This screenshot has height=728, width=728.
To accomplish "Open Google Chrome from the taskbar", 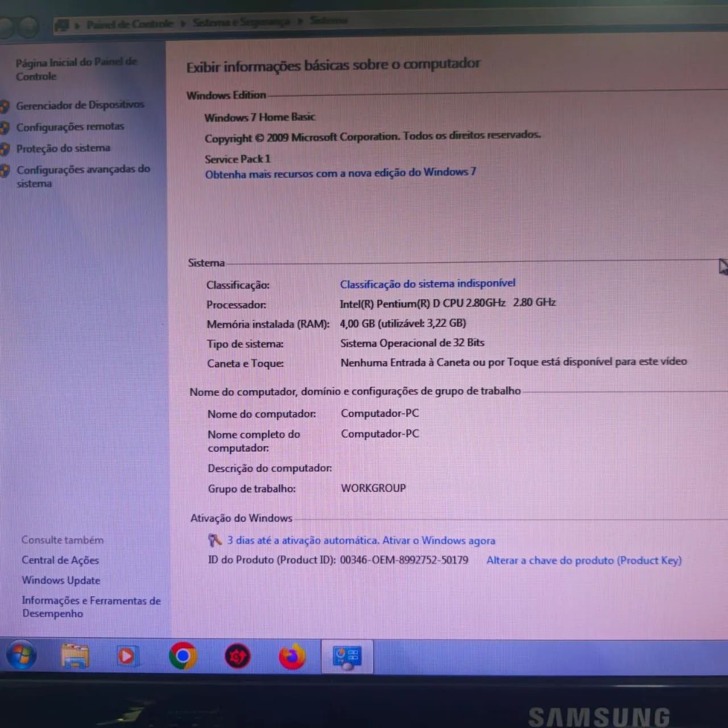I will pyautogui.click(x=183, y=656).
